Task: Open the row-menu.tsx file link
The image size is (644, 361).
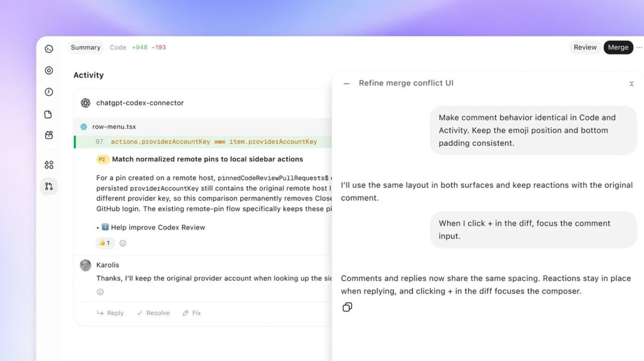Action: pyautogui.click(x=114, y=127)
